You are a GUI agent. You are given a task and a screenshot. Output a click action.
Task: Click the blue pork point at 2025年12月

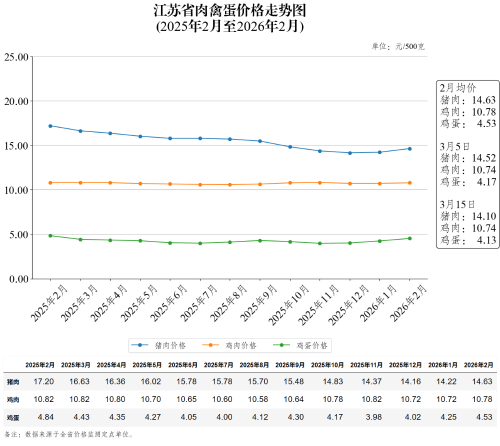[350, 153]
